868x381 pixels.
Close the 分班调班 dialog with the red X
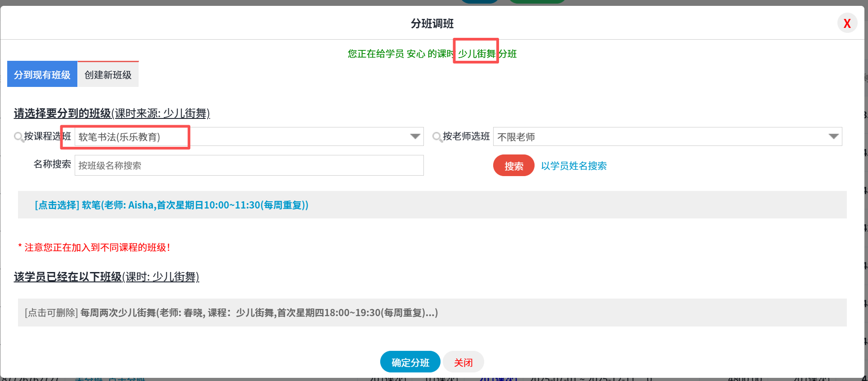tap(847, 23)
